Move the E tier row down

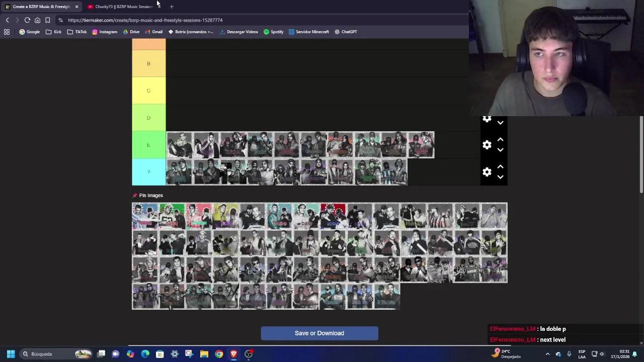[x=500, y=150]
